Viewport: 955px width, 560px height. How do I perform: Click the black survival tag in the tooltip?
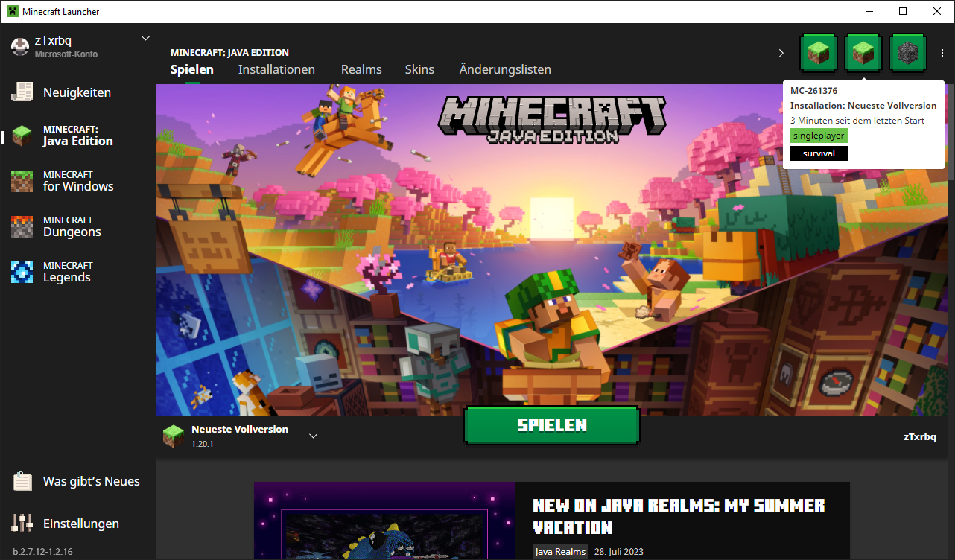819,153
